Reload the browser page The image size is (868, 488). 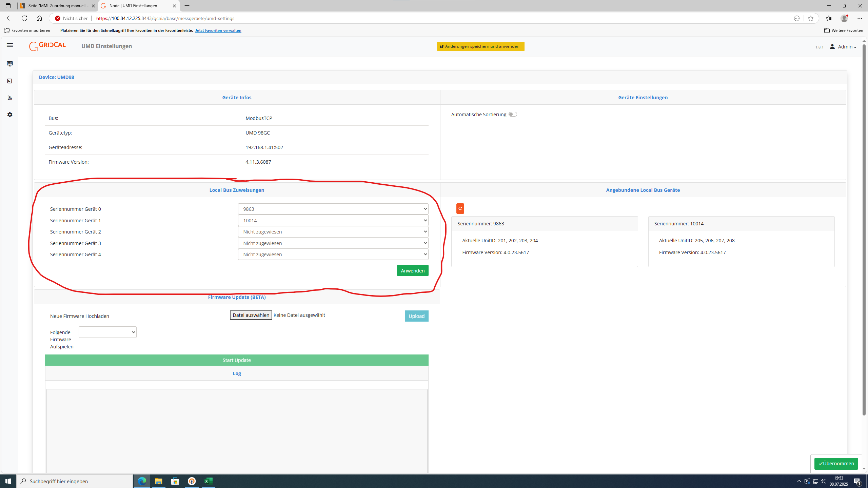pyautogui.click(x=24, y=18)
